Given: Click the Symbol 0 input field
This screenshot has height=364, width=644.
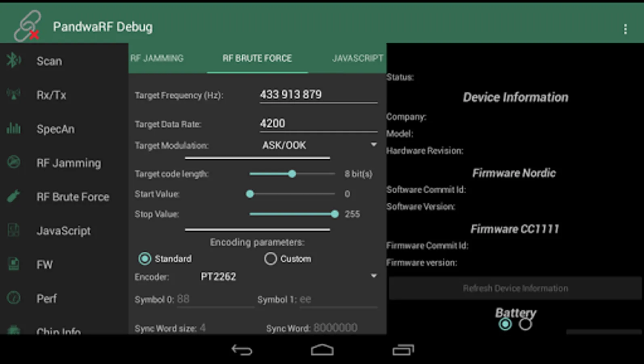Looking at the screenshot, I should click(x=215, y=299).
